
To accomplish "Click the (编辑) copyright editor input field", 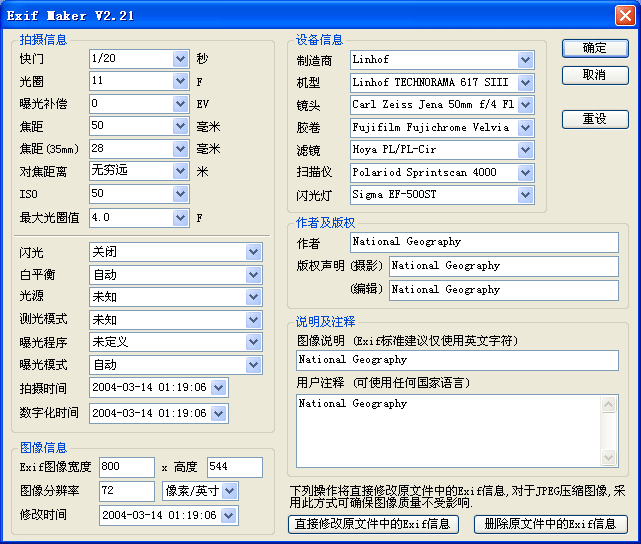I will coord(504,290).
